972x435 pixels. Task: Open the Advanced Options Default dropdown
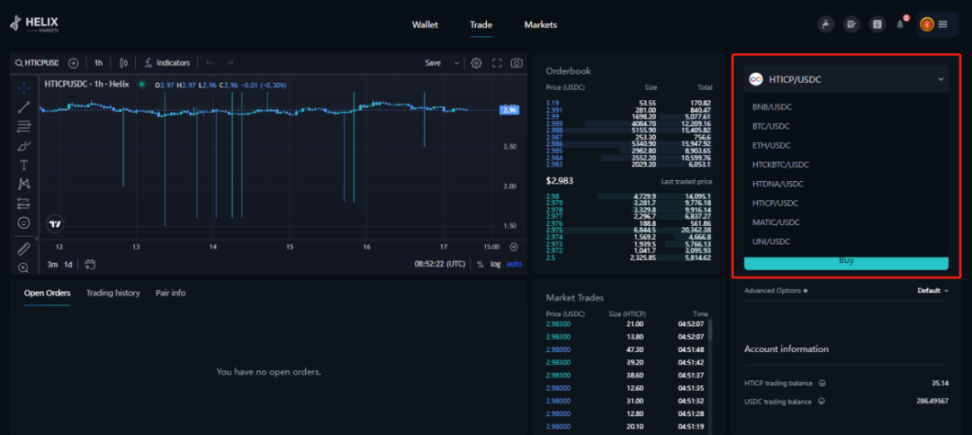[933, 291]
